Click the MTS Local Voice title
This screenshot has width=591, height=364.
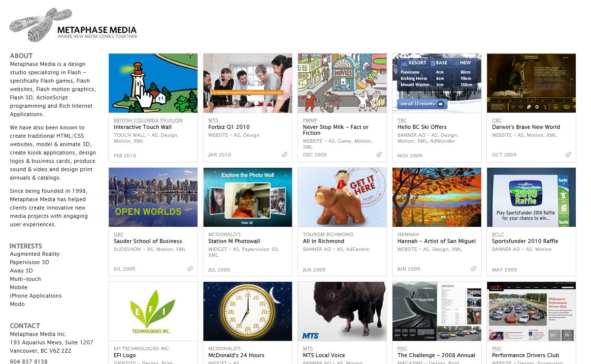tap(324, 355)
